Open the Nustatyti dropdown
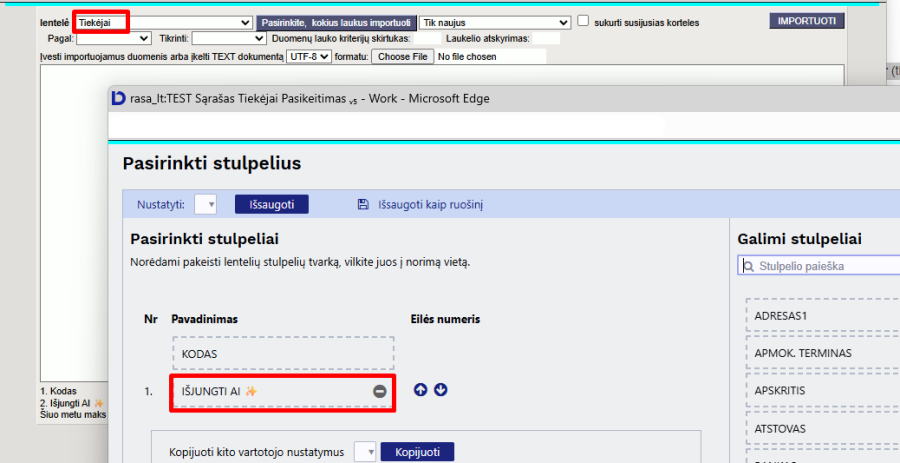The width and height of the screenshot is (900, 463). [205, 205]
